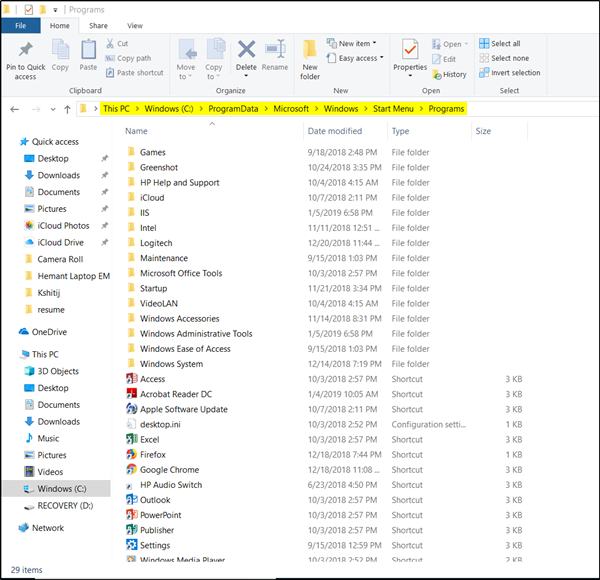Screen dimensions: 600x580
Task: Select the Outlook shortcut icon
Action: (x=132, y=500)
